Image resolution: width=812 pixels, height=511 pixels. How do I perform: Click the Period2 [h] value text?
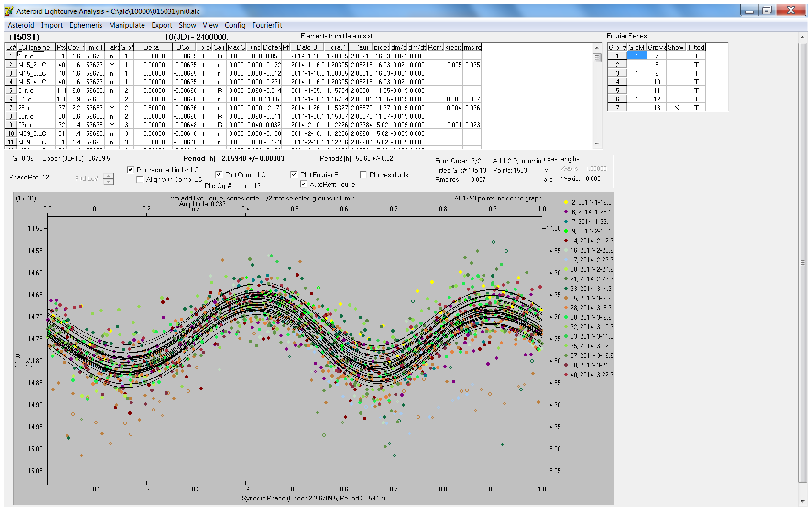tap(356, 158)
